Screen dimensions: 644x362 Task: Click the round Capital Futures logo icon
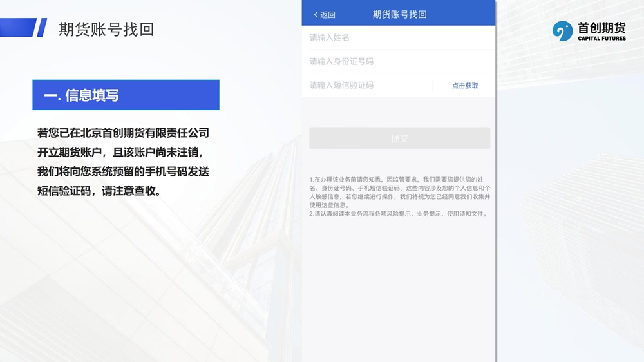pos(562,30)
